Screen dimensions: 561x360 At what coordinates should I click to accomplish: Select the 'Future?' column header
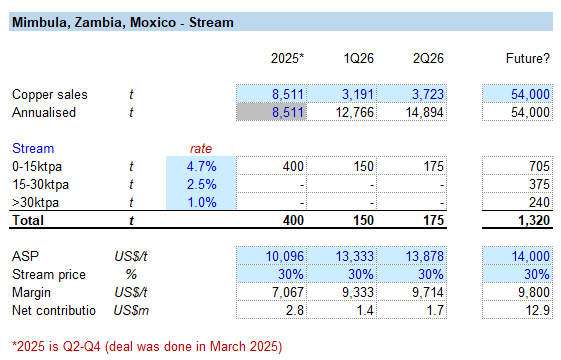click(527, 58)
